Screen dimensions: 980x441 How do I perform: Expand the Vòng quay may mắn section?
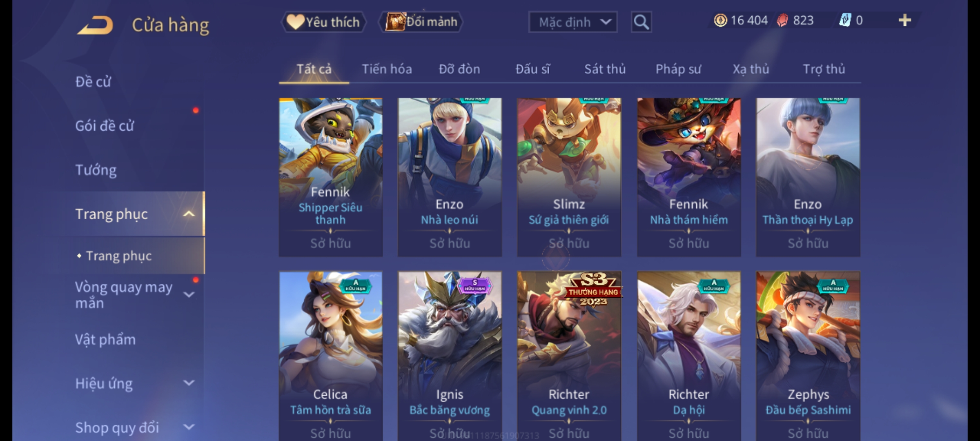tap(189, 294)
